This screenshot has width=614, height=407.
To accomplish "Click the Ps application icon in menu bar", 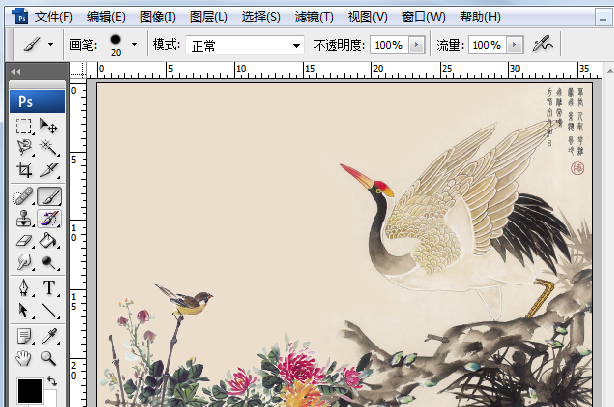I will point(20,16).
